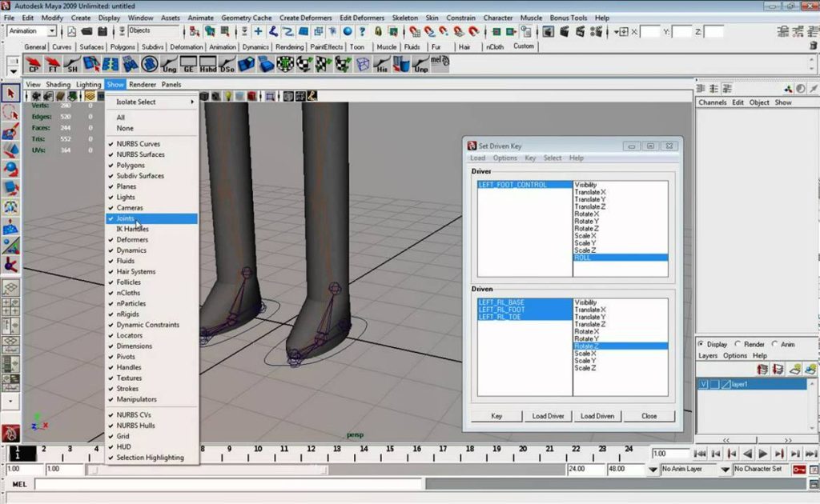Open the Skeleton menu
Screen dimensions: 820x504
pos(404,18)
